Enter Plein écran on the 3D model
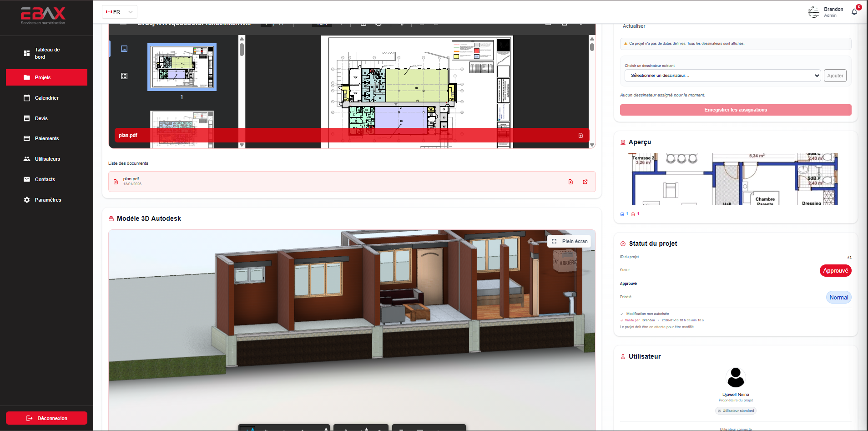 [569, 241]
